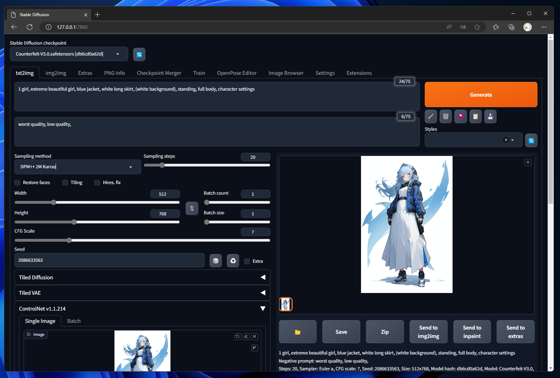Adjust the CFG Scale slider
Viewport: 560px width, 378px height.
click(142, 240)
